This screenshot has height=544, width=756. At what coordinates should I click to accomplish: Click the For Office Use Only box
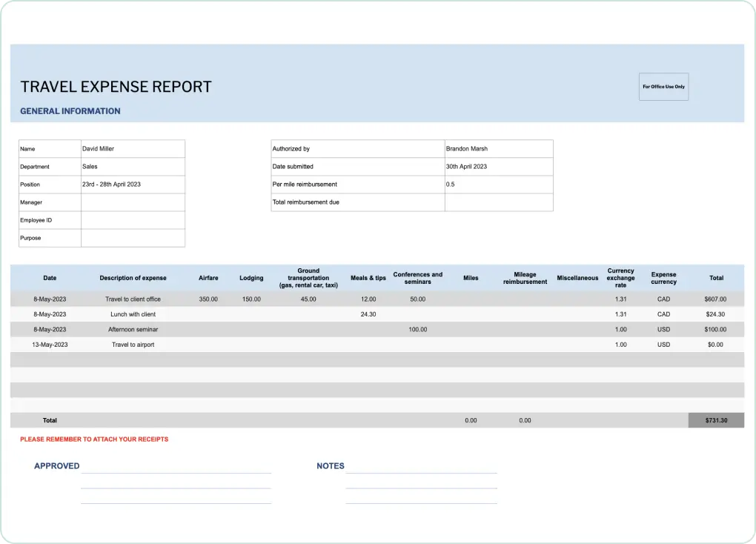pos(663,87)
